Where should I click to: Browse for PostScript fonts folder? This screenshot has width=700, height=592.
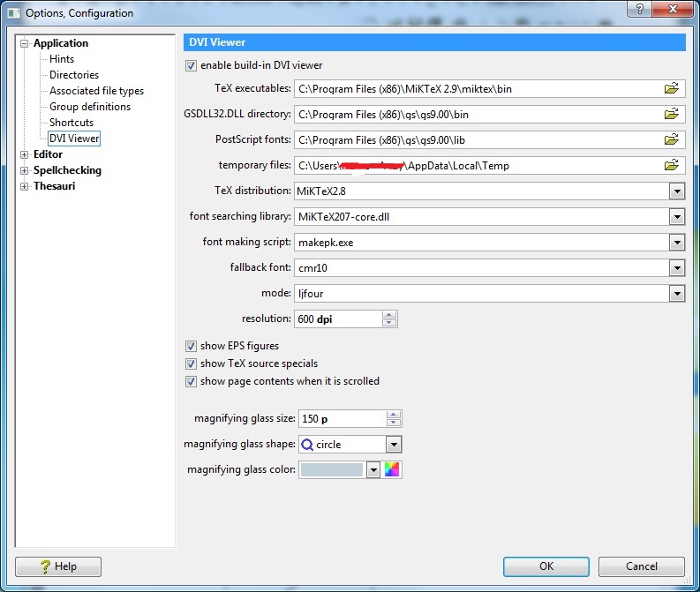671,139
